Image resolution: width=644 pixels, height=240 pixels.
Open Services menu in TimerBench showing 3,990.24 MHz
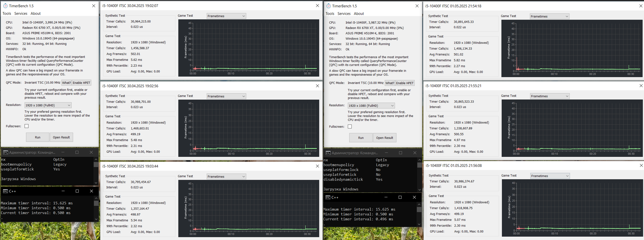click(21, 13)
